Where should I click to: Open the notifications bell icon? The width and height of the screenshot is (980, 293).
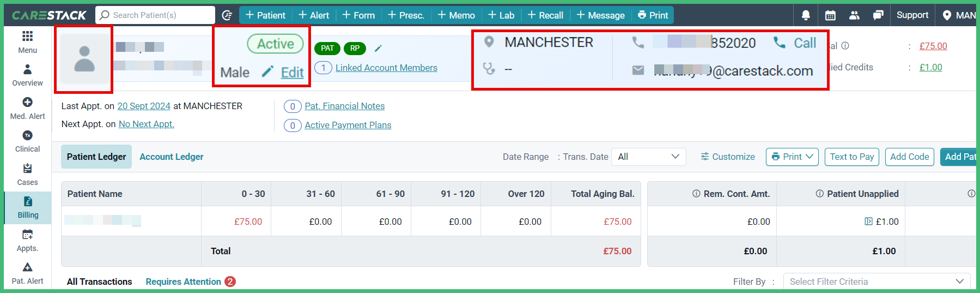pos(806,15)
